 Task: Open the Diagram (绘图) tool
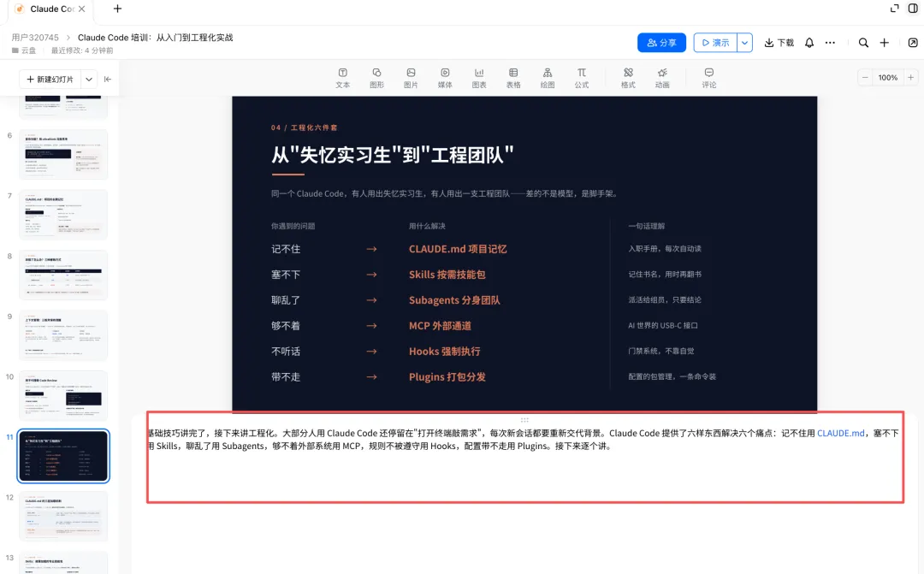click(x=548, y=78)
